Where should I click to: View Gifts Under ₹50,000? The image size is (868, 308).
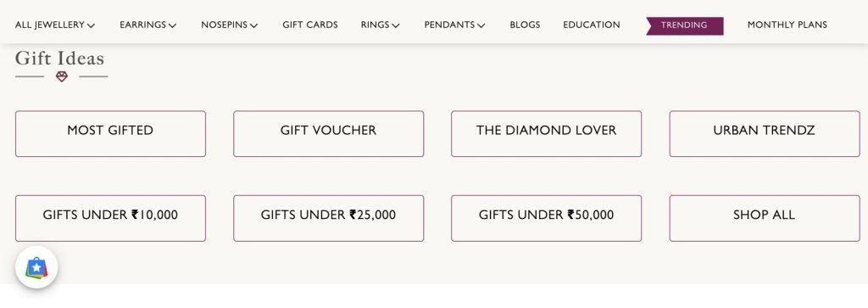(x=547, y=218)
